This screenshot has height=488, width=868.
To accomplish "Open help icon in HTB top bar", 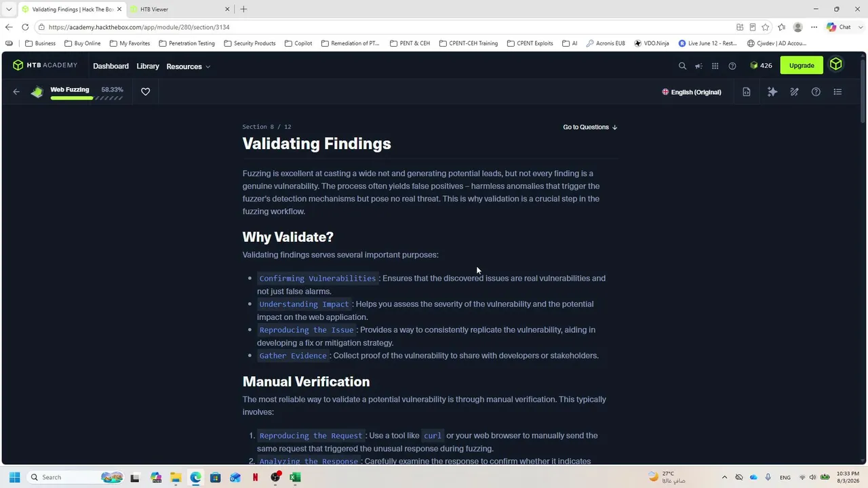I will point(732,66).
